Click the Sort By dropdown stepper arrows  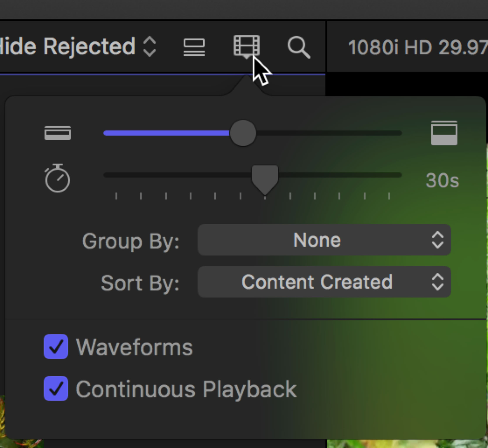pos(437,282)
